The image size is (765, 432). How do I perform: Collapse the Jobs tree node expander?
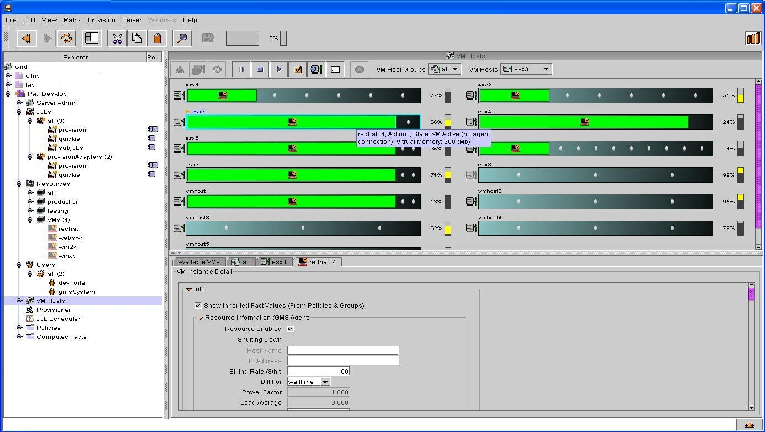[x=19, y=112]
